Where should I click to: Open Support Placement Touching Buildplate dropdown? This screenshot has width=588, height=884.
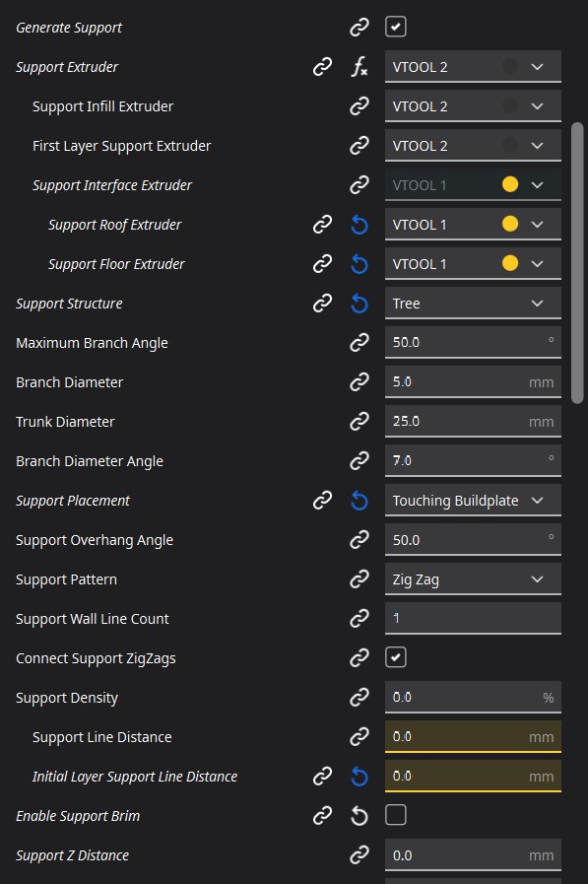473,500
